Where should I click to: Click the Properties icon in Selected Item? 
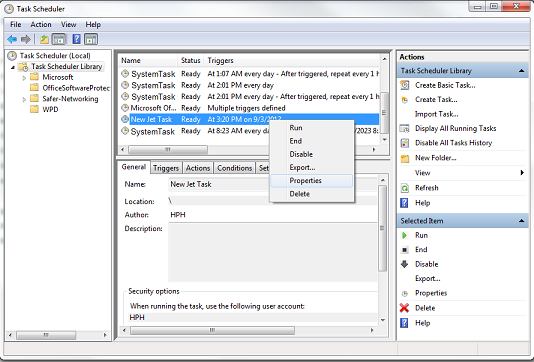click(x=404, y=293)
